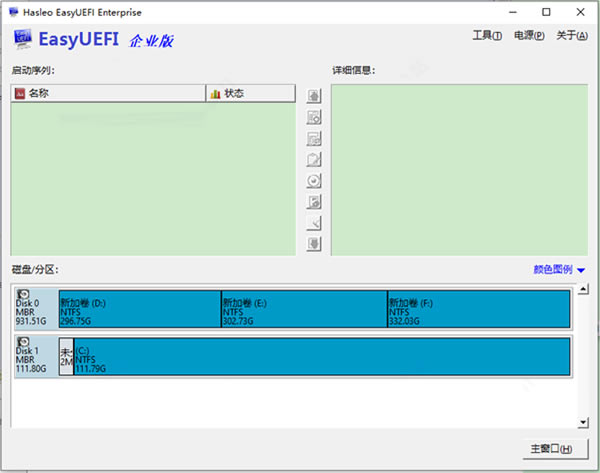Viewport: 600px width, 473px height.
Task: Click the wrench tools icon in middle toolbar
Action: pyautogui.click(x=314, y=223)
